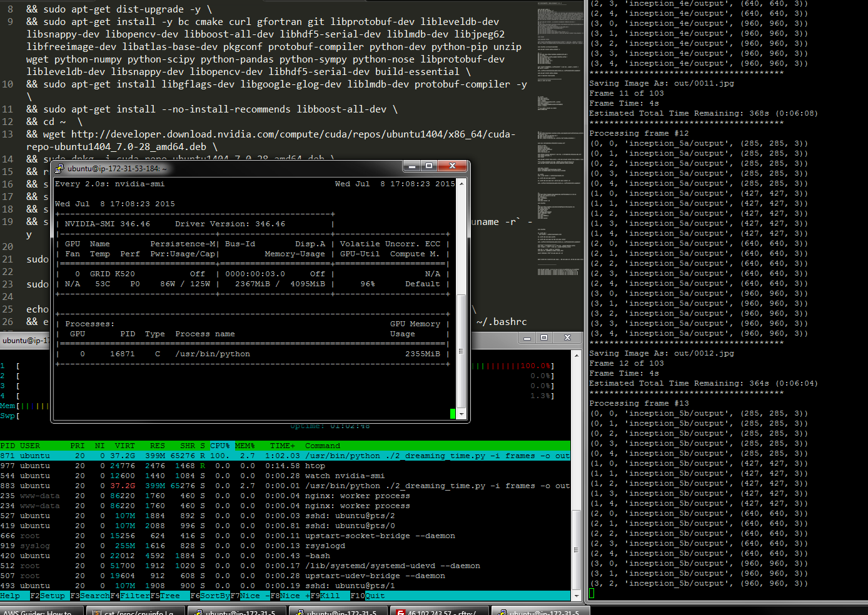This screenshot has height=615, width=868.
Task: Select the 'watch nvidia-smi' process row
Action: (285, 476)
